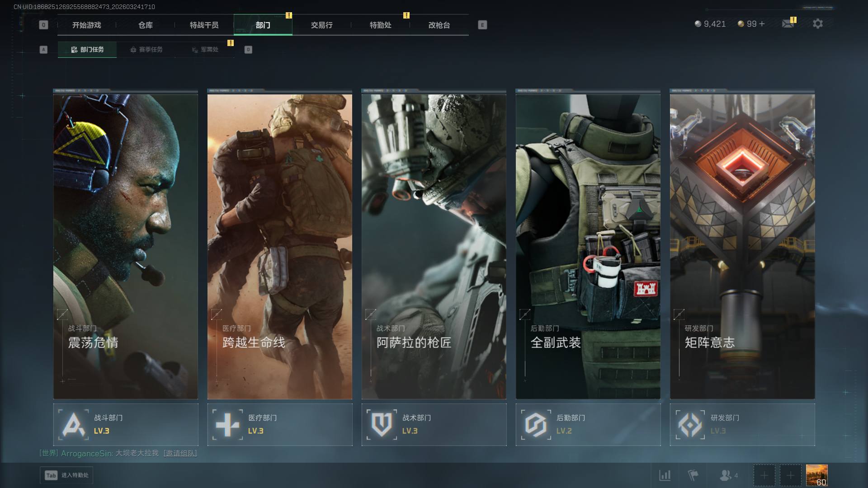
Task: Click the player avatar showing 60
Action: pyautogui.click(x=816, y=475)
